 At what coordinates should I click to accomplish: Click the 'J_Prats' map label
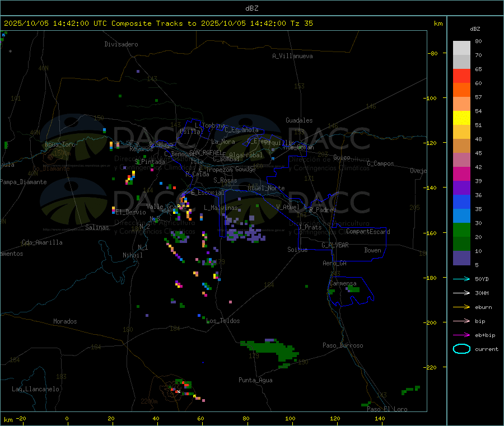(310, 227)
